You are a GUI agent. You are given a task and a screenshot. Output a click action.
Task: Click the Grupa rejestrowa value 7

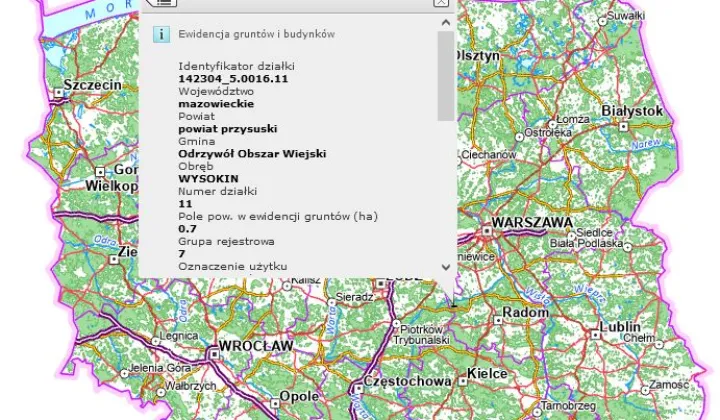click(x=182, y=253)
